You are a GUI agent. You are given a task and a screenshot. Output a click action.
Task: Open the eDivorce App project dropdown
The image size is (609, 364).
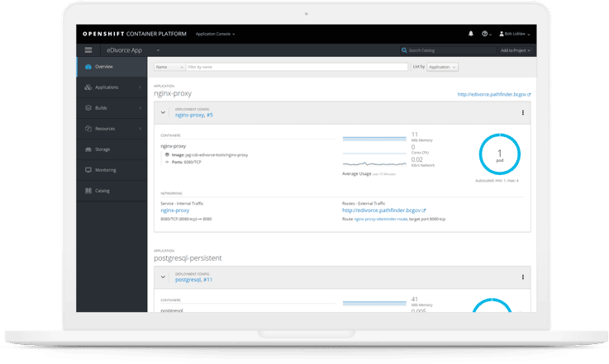click(x=133, y=50)
